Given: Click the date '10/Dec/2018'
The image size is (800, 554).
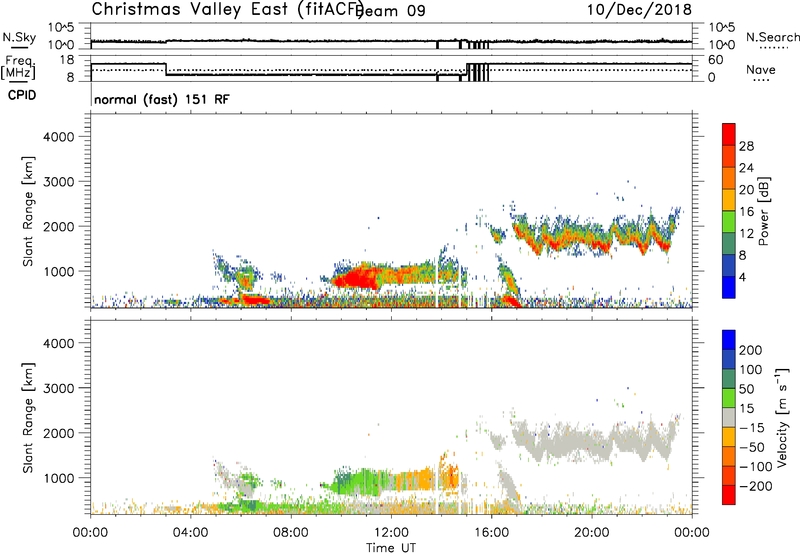Looking at the screenshot, I should (639, 9).
